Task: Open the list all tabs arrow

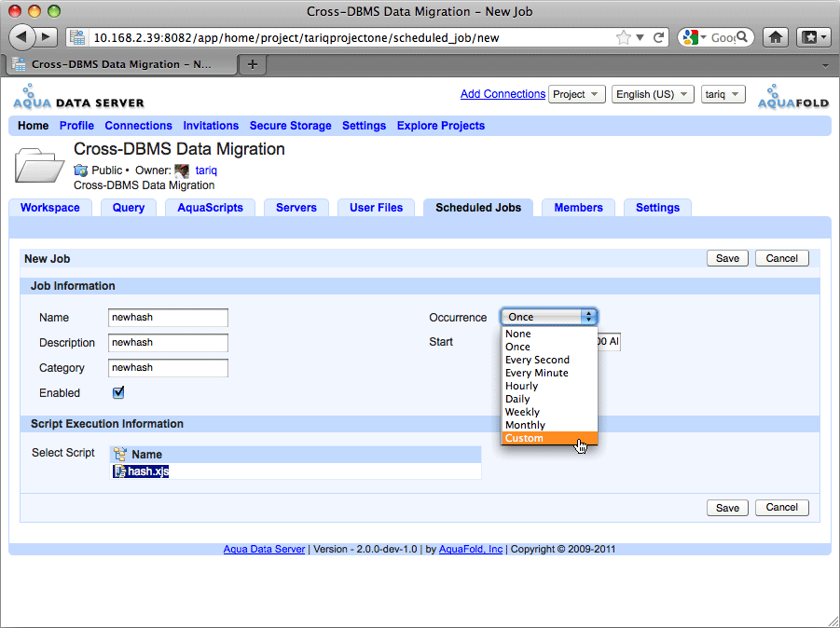Action: click(x=825, y=65)
